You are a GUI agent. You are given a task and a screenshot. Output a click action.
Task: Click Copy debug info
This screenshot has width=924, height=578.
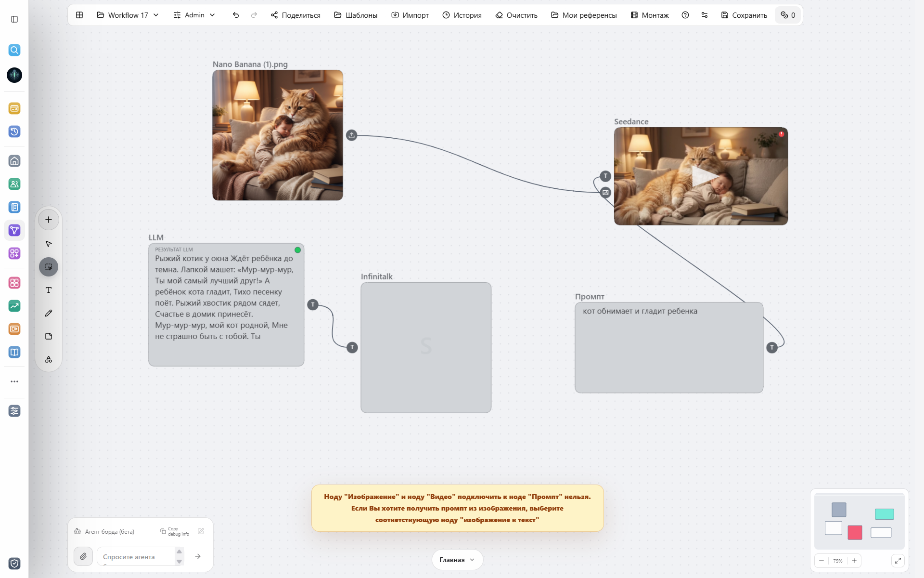point(175,531)
